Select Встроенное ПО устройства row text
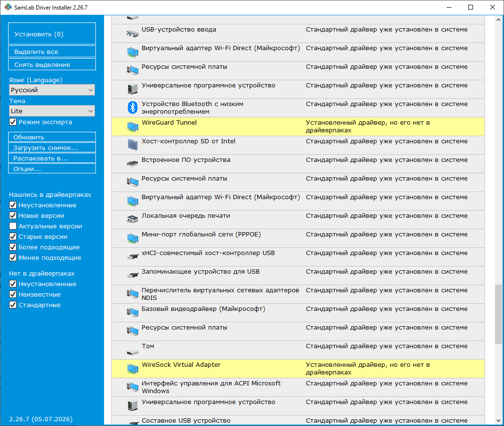504x426 pixels. pos(186,160)
